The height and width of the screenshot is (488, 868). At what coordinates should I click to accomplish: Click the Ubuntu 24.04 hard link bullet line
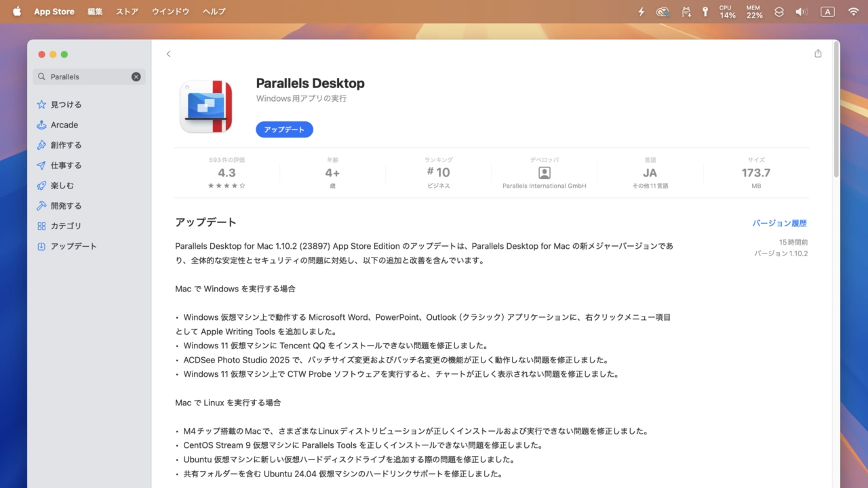[x=338, y=474]
